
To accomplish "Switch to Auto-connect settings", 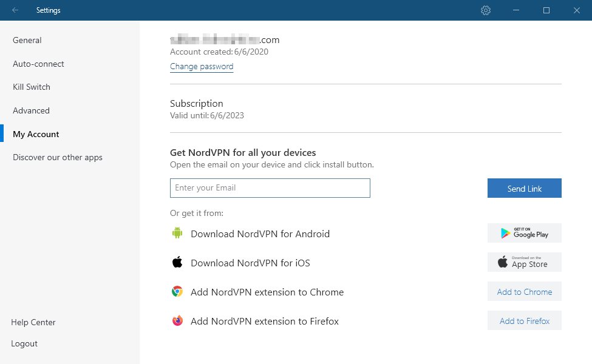I will coord(38,64).
